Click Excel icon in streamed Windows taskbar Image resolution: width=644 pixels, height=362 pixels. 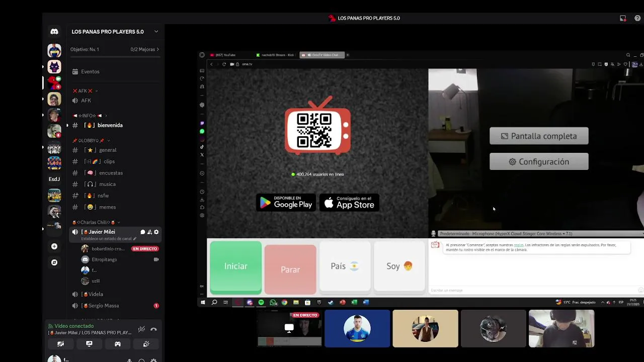tap(354, 302)
